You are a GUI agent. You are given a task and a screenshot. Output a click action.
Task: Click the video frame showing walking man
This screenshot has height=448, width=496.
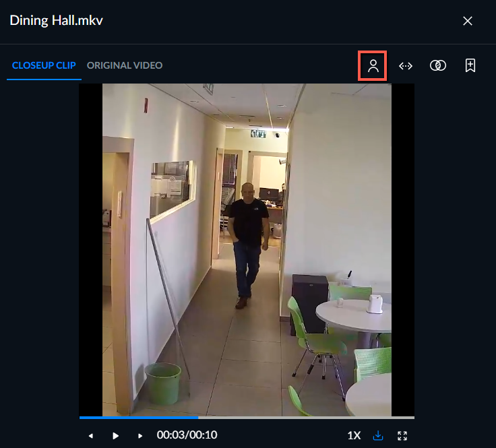click(x=247, y=250)
